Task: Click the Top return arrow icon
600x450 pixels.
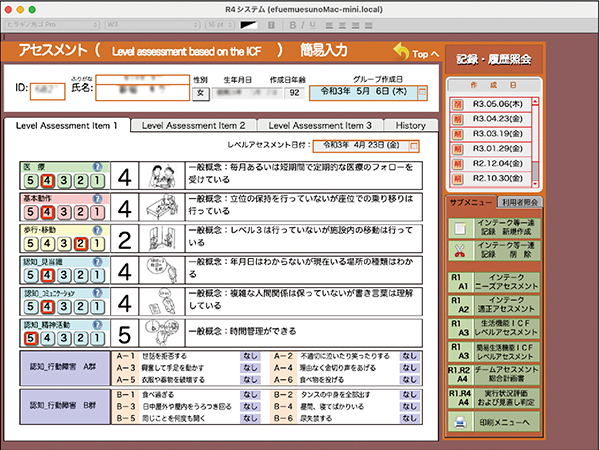Action: point(401,51)
